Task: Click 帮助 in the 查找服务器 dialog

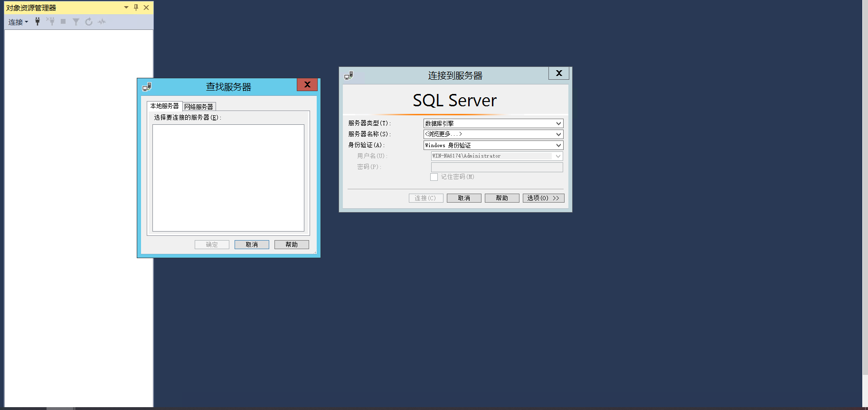Action: (292, 244)
